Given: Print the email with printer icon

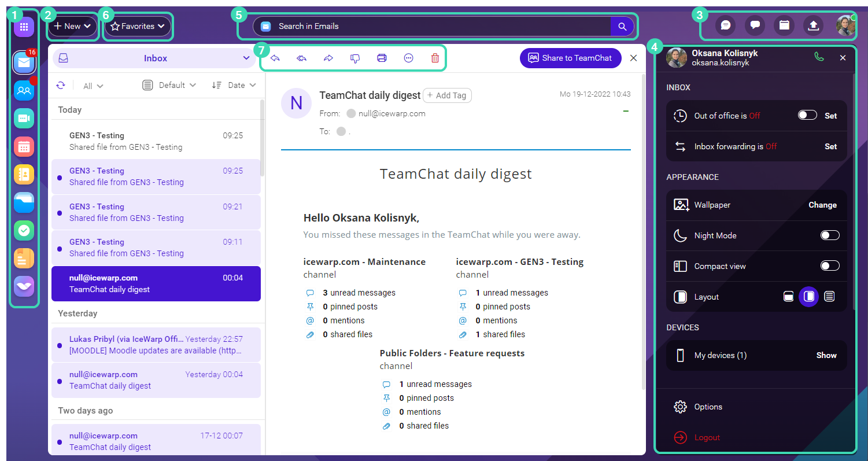Looking at the screenshot, I should pos(382,58).
